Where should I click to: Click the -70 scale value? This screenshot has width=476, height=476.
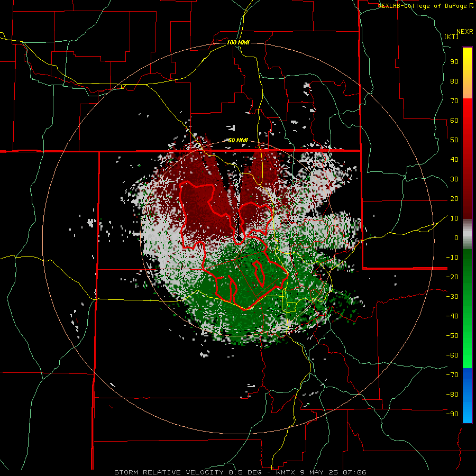click(452, 375)
